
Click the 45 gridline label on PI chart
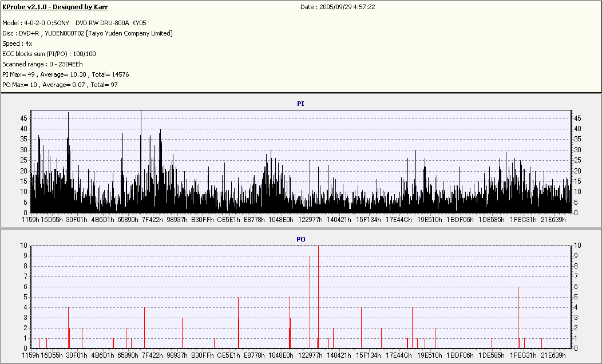(x=23, y=118)
